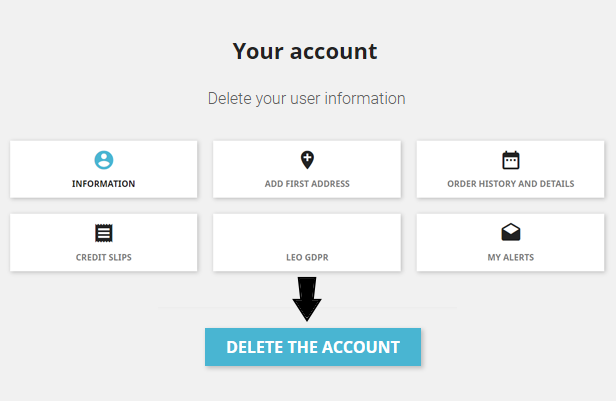Click the black downward arrow graphic
Viewport: 616px width, 401px height.
[x=307, y=298]
